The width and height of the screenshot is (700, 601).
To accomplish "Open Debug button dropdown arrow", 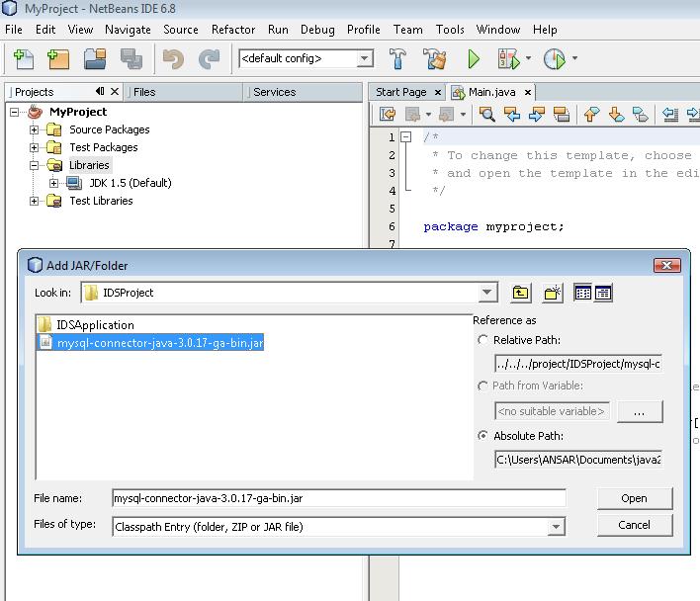I will (x=529, y=58).
